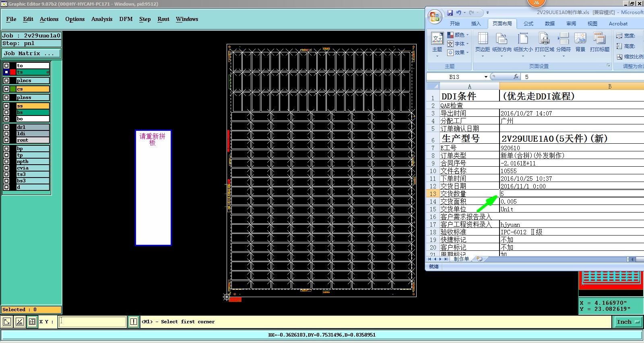Click the Job Matrix button
The width and height of the screenshot is (644, 343).
point(31,53)
